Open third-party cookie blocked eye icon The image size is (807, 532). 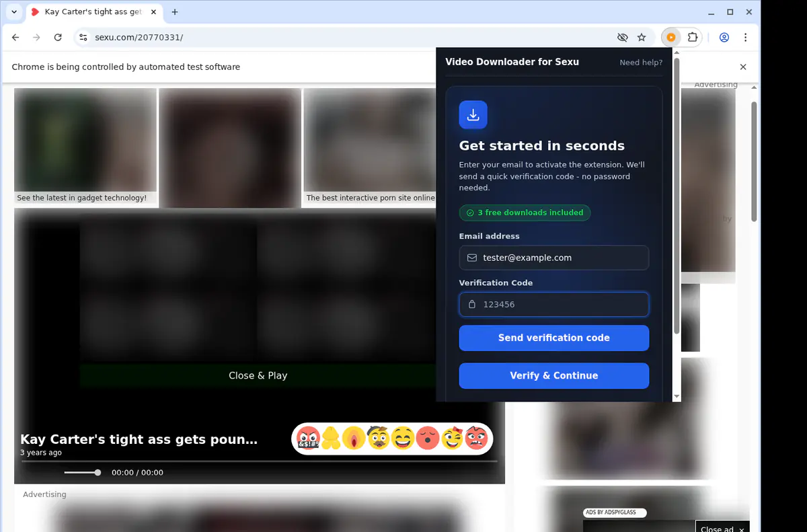622,38
